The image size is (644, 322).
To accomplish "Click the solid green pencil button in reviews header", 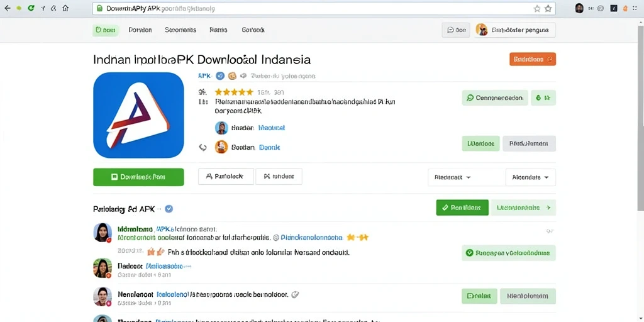I will 462,208.
